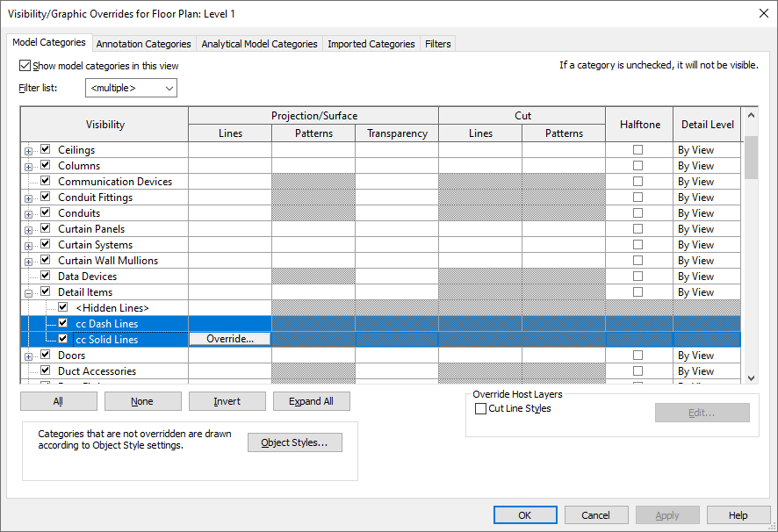The image size is (778, 532).
Task: Expand the Conduits category
Action: (x=28, y=214)
